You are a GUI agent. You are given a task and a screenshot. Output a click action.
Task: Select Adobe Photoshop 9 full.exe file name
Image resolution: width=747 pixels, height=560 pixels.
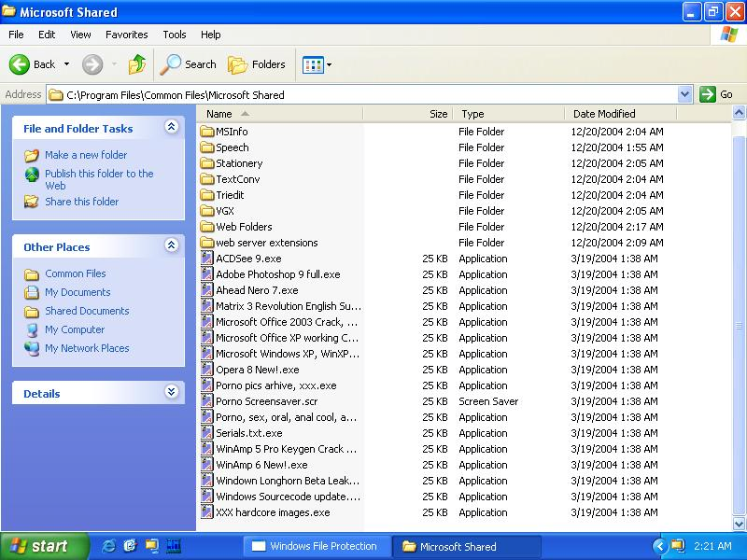tap(278, 274)
